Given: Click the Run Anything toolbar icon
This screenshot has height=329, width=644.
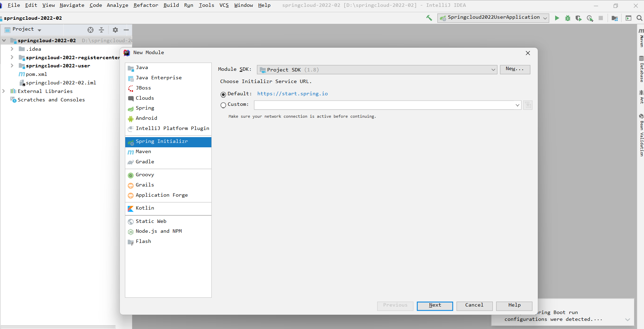Looking at the screenshot, I should 629,18.
